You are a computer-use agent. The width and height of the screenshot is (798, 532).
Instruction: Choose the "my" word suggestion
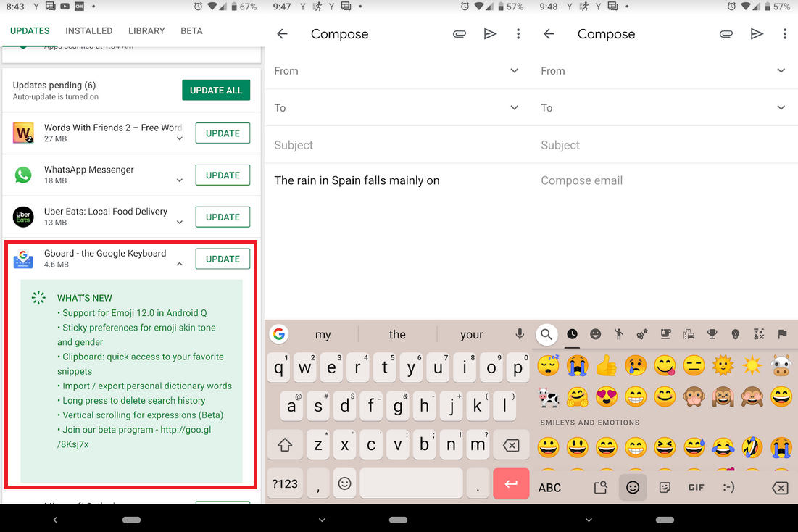coord(323,334)
